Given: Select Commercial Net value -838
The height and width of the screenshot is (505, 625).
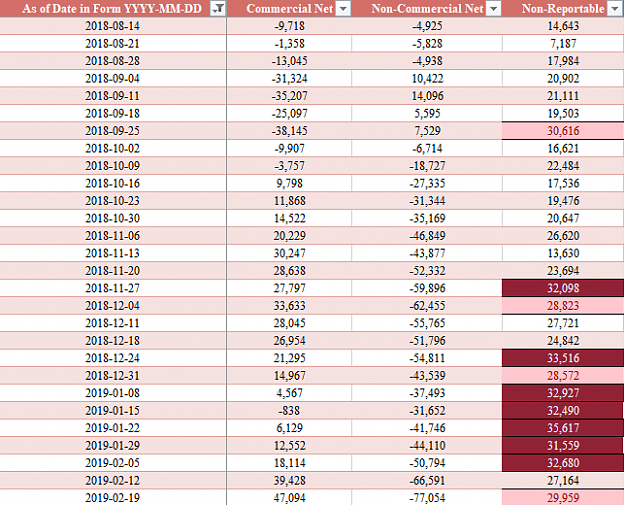Looking at the screenshot, I should pos(289,411).
